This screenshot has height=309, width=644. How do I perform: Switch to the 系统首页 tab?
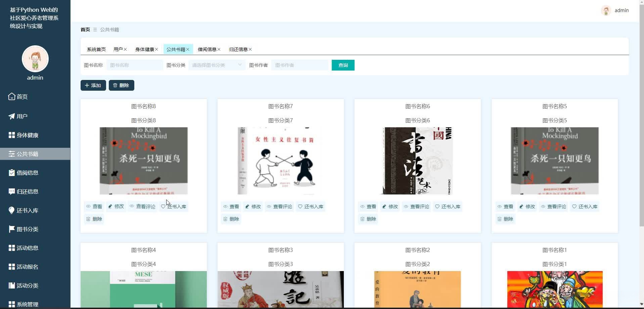pyautogui.click(x=96, y=49)
